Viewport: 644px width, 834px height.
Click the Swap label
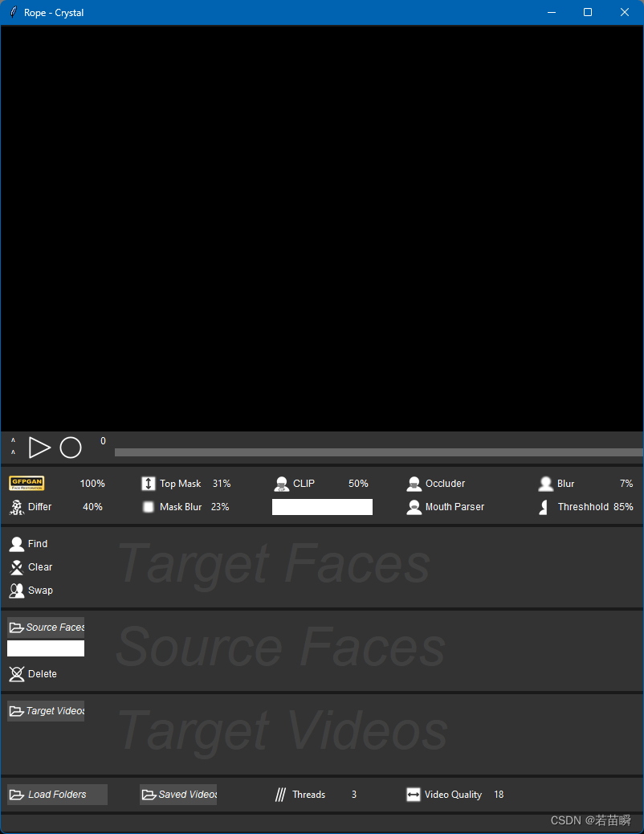coord(40,591)
